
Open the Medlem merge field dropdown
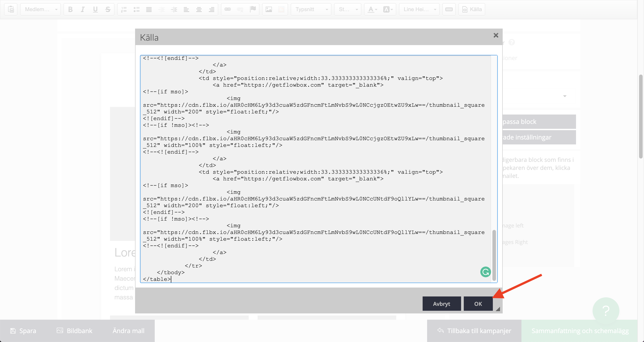[40, 9]
